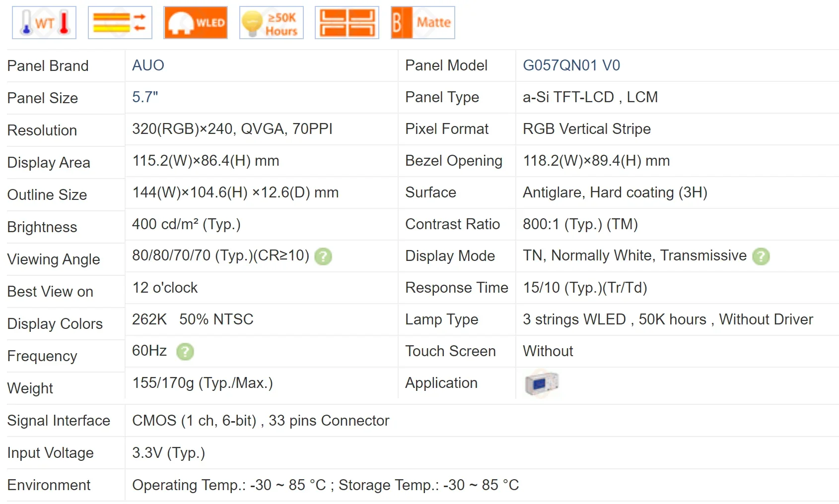Select the outline size 144(W)×104.6(H) ×12.6(D) mm

click(x=235, y=192)
